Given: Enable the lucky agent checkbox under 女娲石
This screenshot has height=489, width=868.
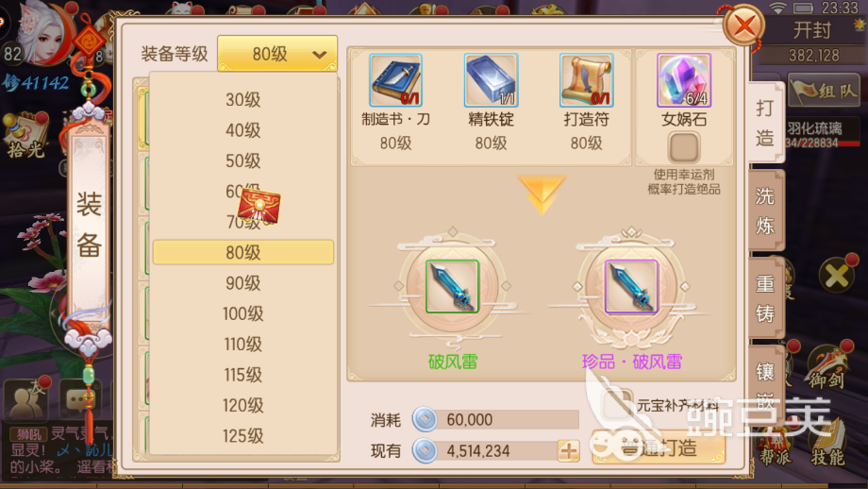Looking at the screenshot, I should click(x=684, y=147).
